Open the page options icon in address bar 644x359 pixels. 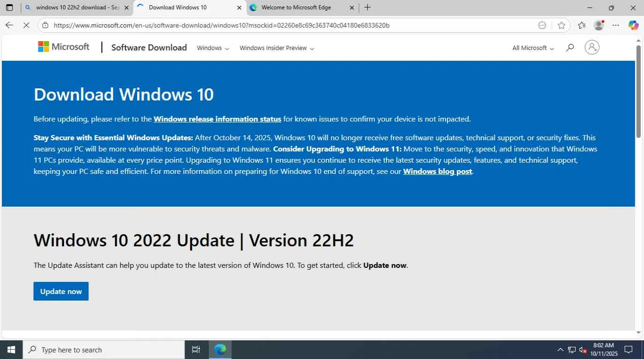coord(542,25)
